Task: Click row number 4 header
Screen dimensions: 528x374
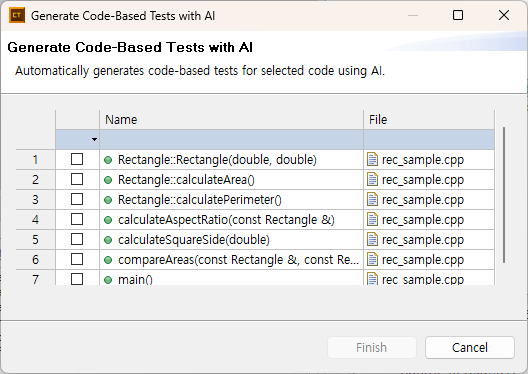Action: coord(35,219)
